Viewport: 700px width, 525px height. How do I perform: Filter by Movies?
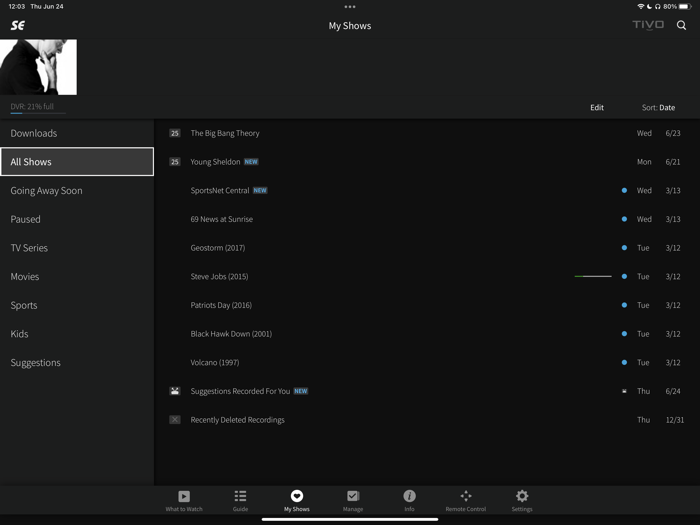tap(77, 276)
